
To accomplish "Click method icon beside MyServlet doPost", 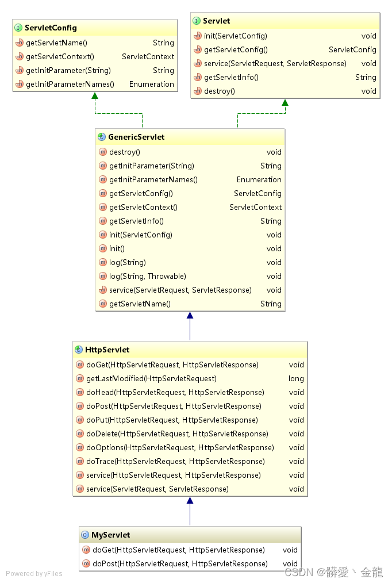I will [x=86, y=563].
